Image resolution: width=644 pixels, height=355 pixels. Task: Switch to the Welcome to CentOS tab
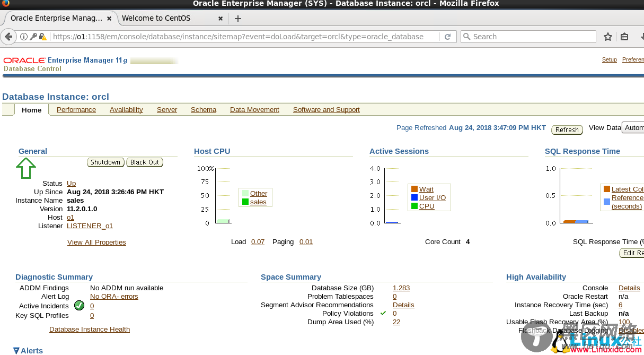(156, 18)
